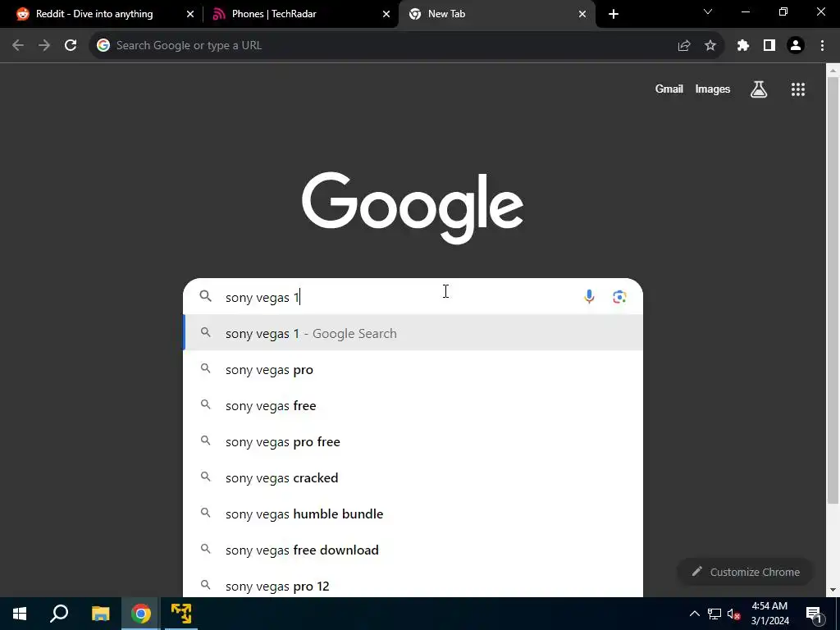The width and height of the screenshot is (840, 630).
Task: Open the notification center icon
Action: coord(813,614)
